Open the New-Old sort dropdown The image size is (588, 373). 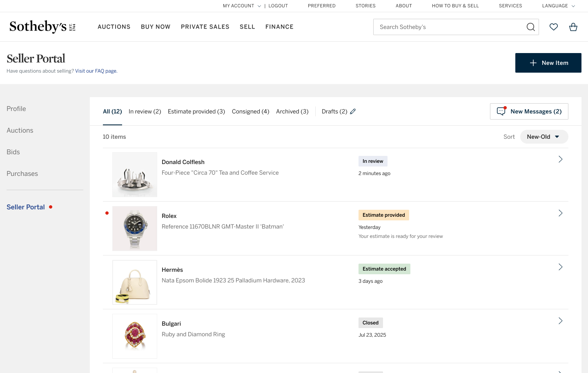pos(544,137)
